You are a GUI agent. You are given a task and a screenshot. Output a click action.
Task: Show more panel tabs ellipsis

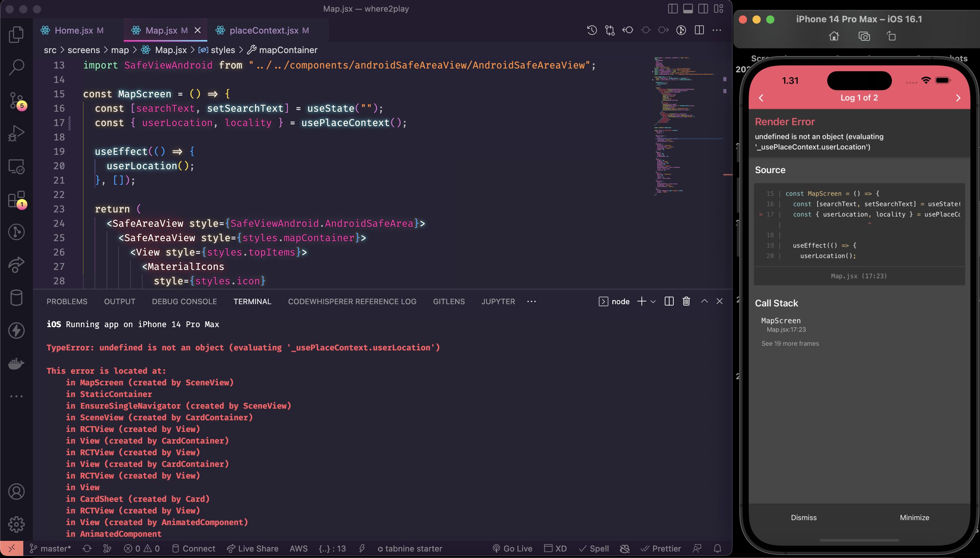pyautogui.click(x=531, y=302)
